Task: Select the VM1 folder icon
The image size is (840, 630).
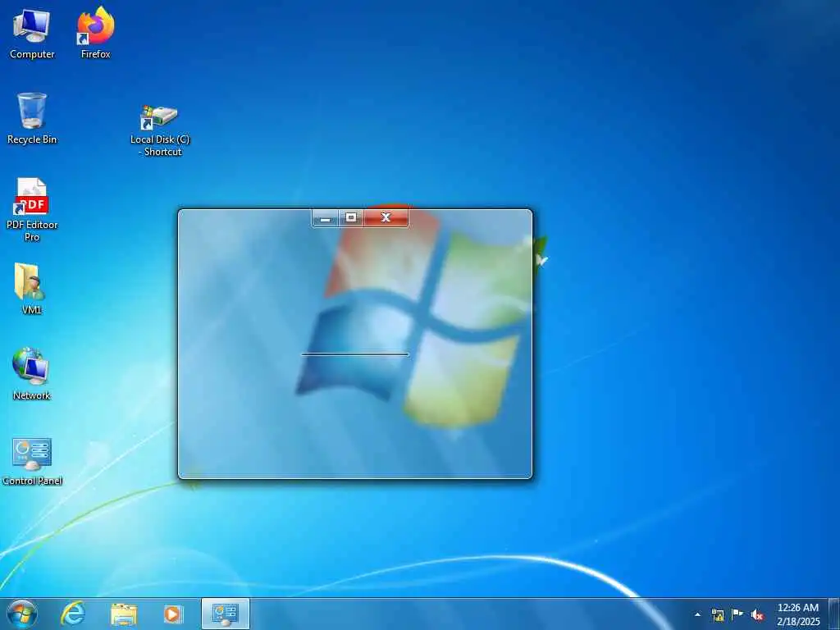Action: pos(31,288)
